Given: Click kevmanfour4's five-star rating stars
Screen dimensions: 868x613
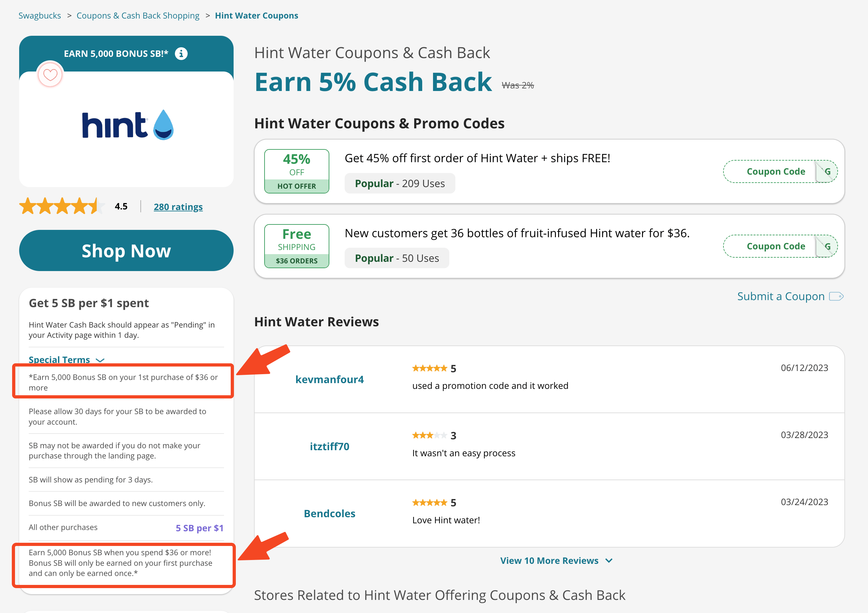Looking at the screenshot, I should click(x=430, y=367).
